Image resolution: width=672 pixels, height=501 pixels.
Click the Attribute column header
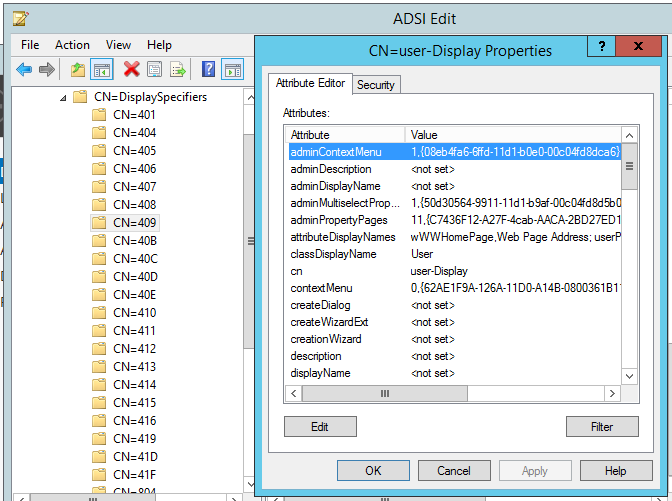click(x=345, y=135)
